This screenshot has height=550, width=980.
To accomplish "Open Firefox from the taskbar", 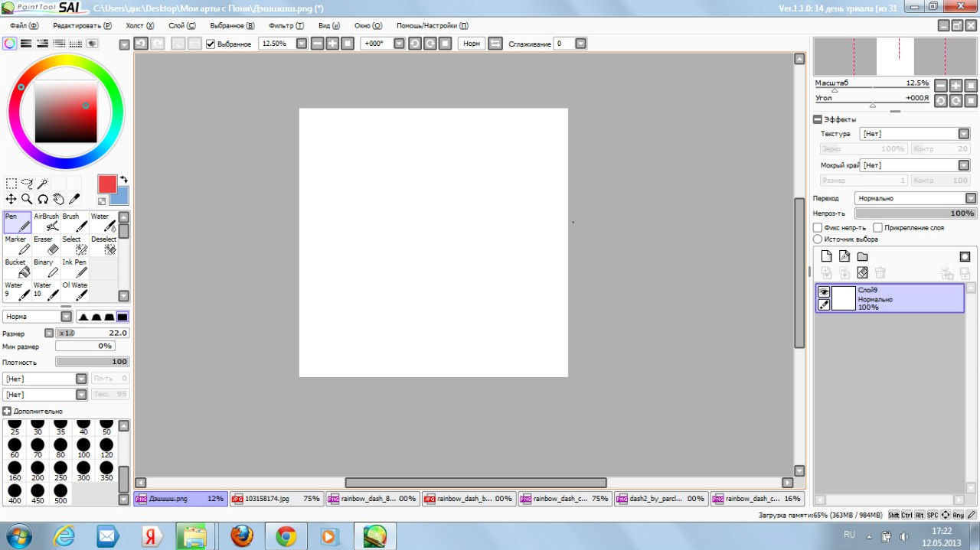I will pyautogui.click(x=241, y=535).
